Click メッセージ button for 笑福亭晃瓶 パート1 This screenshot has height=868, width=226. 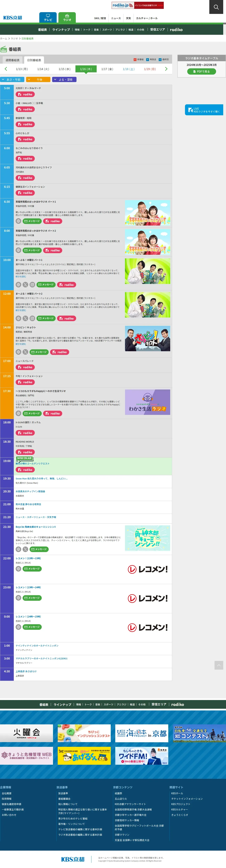(32, 221)
